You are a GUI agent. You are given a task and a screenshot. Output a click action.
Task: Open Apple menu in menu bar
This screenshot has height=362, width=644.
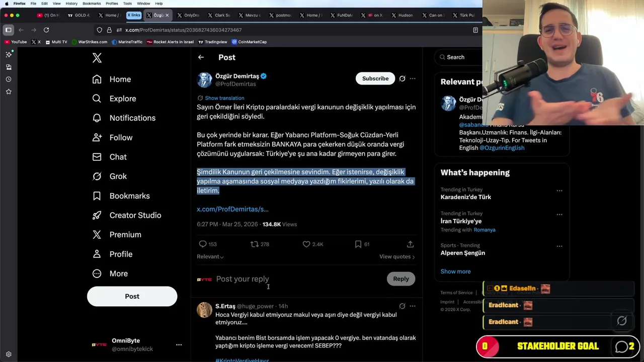click(x=7, y=4)
